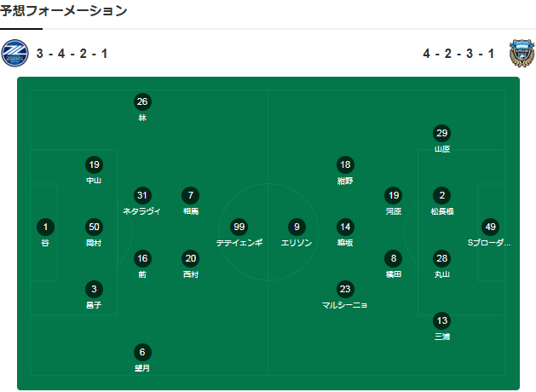Select number 13 badge for 三浦
536x392 pixels.
(441, 320)
